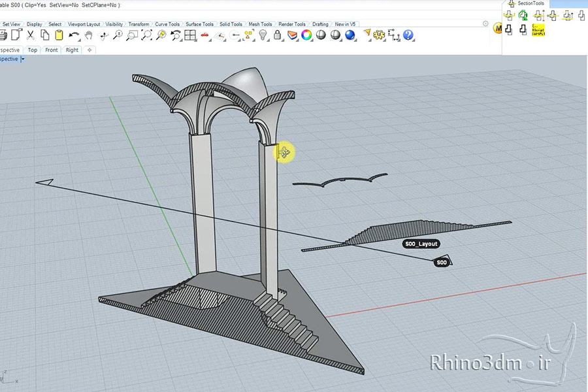Click the yellow Paste clipboard icon
The height and width of the screenshot is (392, 588).
(59, 35)
